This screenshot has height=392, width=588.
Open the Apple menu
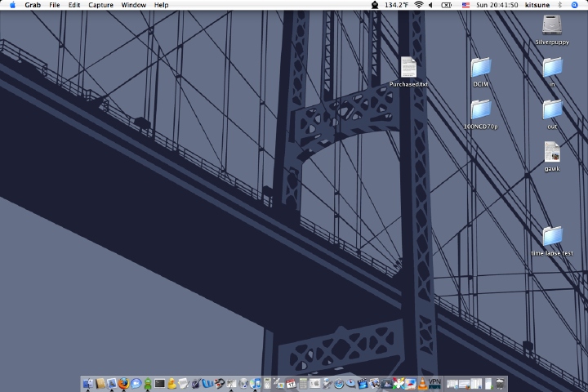[x=12, y=5]
